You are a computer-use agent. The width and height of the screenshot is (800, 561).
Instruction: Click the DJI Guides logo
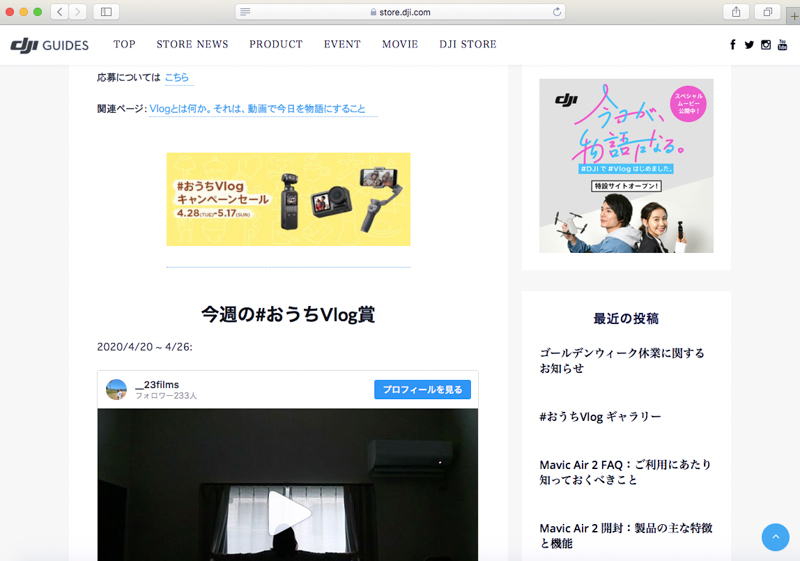49,45
